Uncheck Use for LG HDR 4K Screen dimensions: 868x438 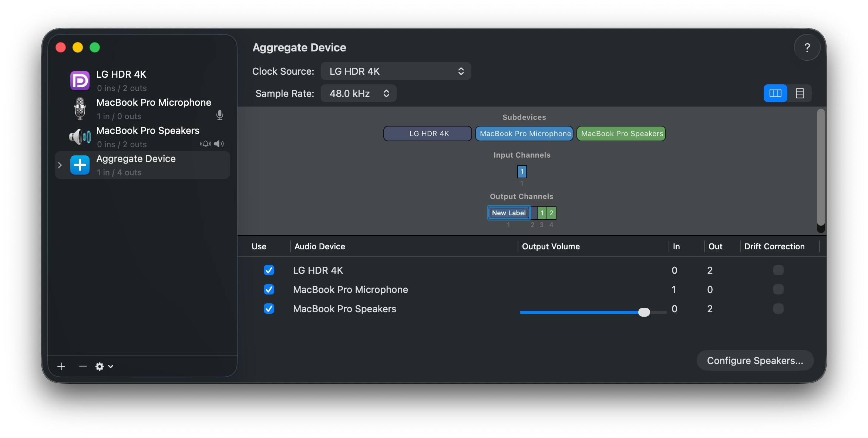269,270
